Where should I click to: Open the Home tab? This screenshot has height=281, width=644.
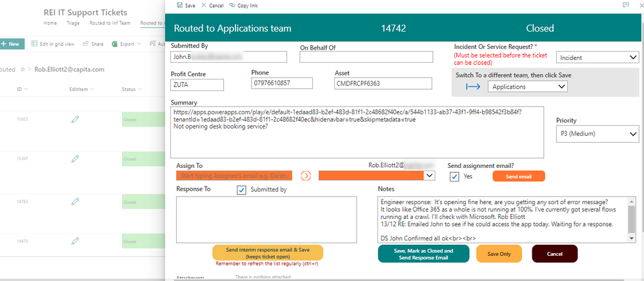coord(50,23)
